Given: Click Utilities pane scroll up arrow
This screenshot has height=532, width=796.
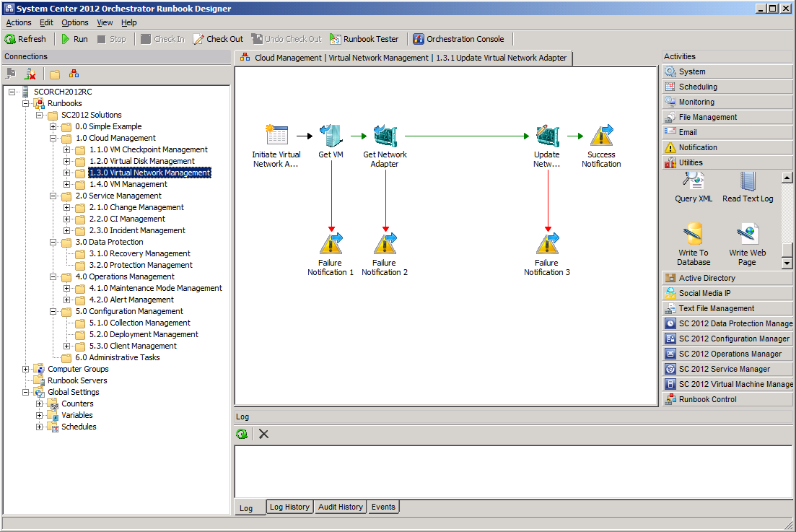Looking at the screenshot, I should click(787, 177).
